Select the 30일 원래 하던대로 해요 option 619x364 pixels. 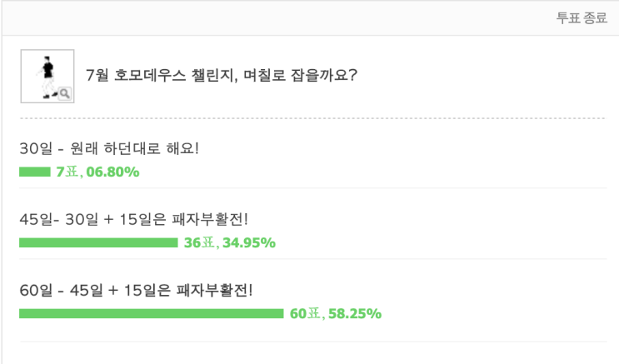[109, 149]
